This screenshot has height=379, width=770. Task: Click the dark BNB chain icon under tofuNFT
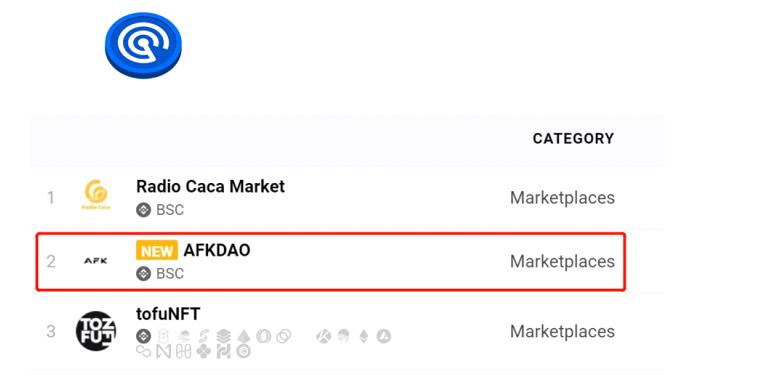pos(143,336)
